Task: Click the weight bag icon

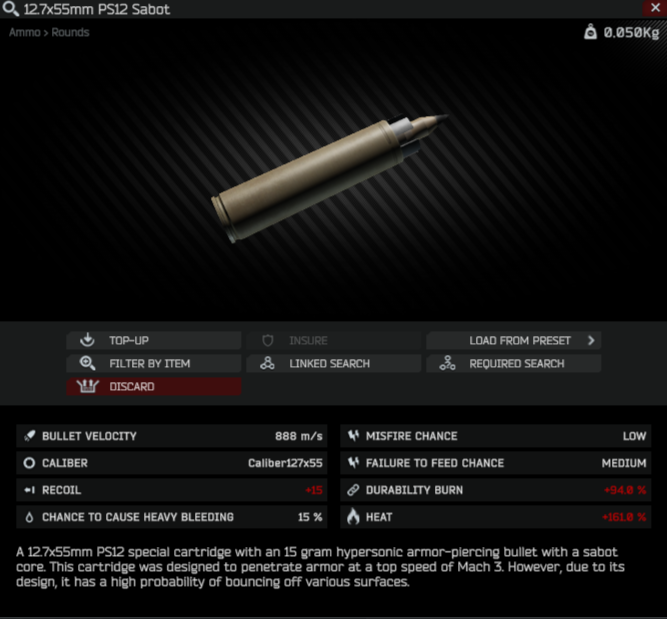Action: coord(590,32)
